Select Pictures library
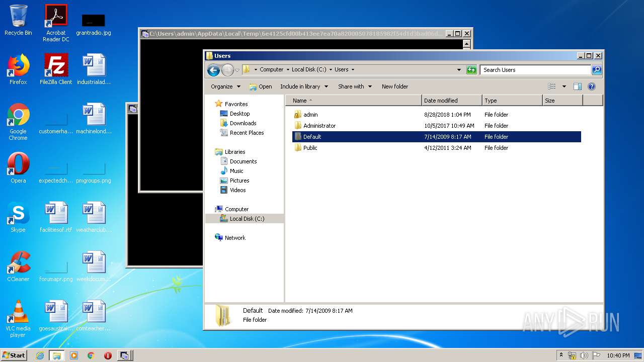Viewport: 644px width, 362px height. (239, 180)
